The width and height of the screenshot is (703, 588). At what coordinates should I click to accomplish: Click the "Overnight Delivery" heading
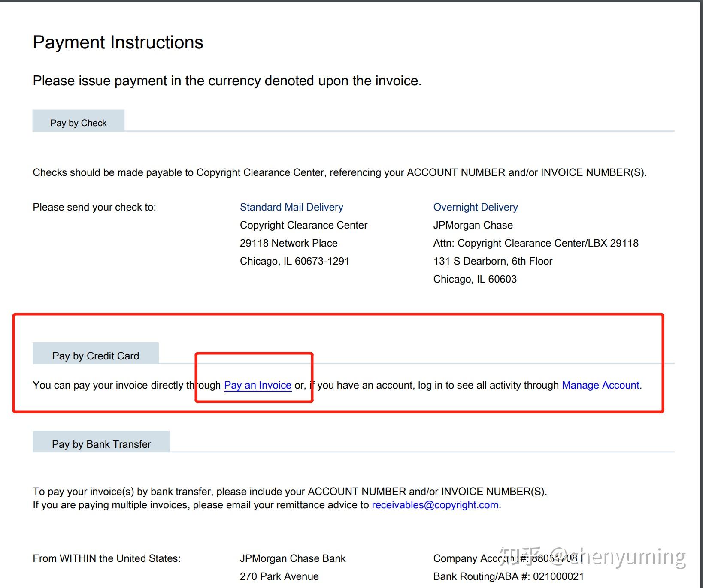476,207
